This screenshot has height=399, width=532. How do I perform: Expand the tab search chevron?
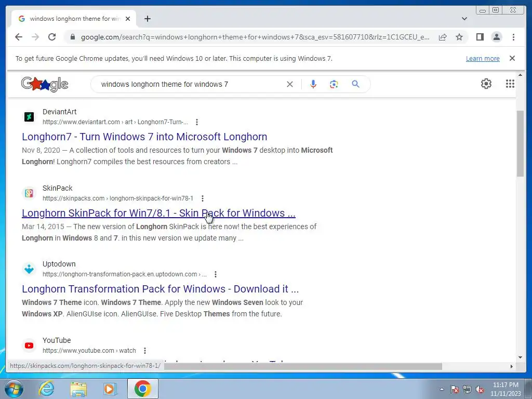[464, 19]
